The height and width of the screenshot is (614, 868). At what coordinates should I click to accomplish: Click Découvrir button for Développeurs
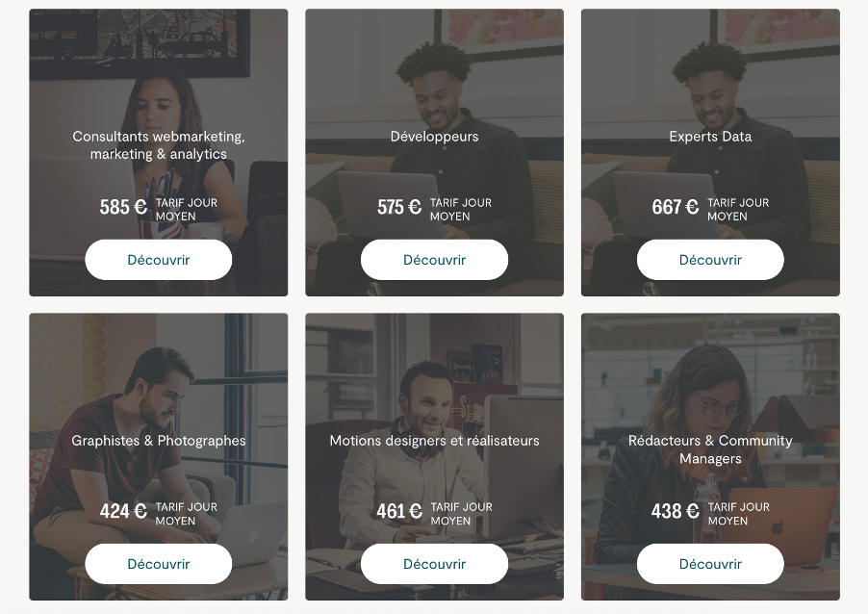(x=434, y=260)
